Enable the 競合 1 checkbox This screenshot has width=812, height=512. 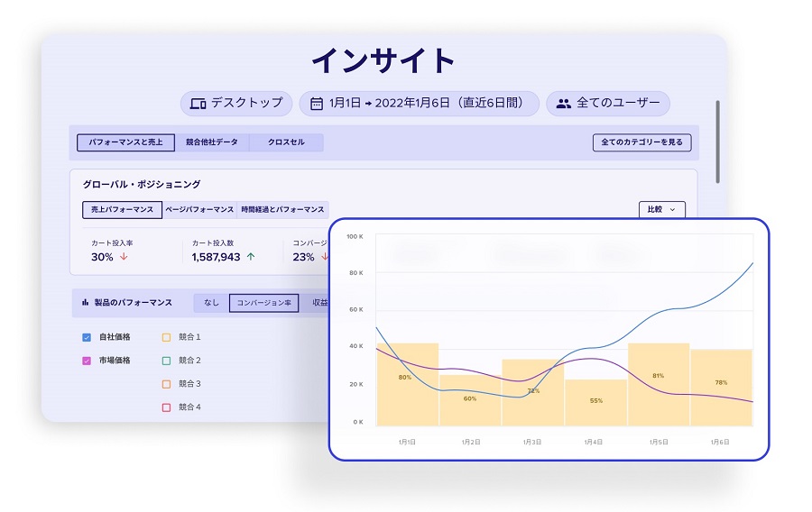[x=166, y=337]
